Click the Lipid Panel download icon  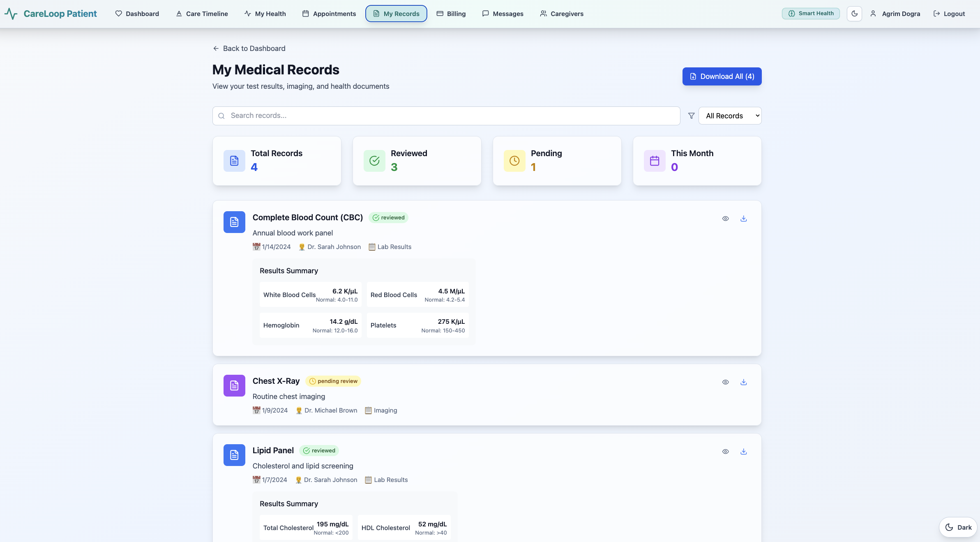(743, 452)
